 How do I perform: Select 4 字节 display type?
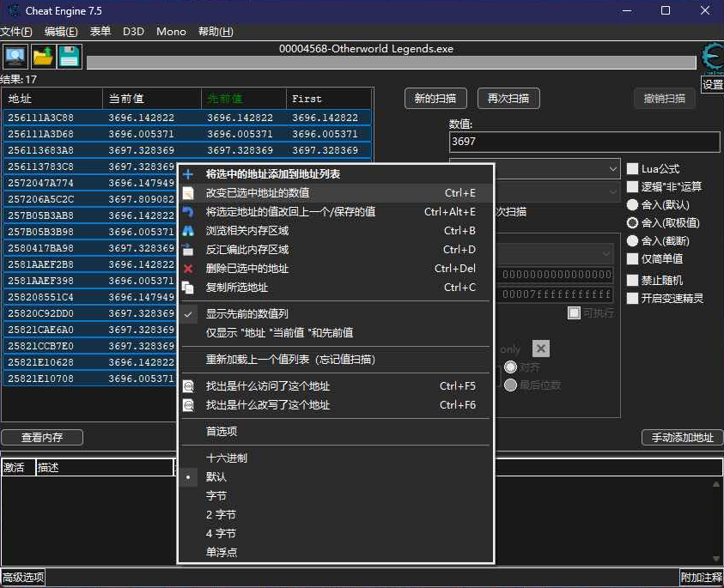coord(336,534)
